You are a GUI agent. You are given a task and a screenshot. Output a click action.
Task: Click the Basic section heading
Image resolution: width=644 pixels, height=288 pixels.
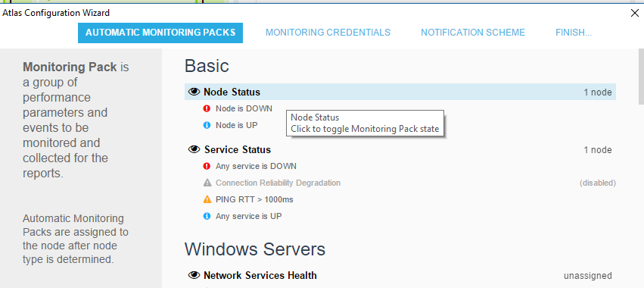pos(207,66)
